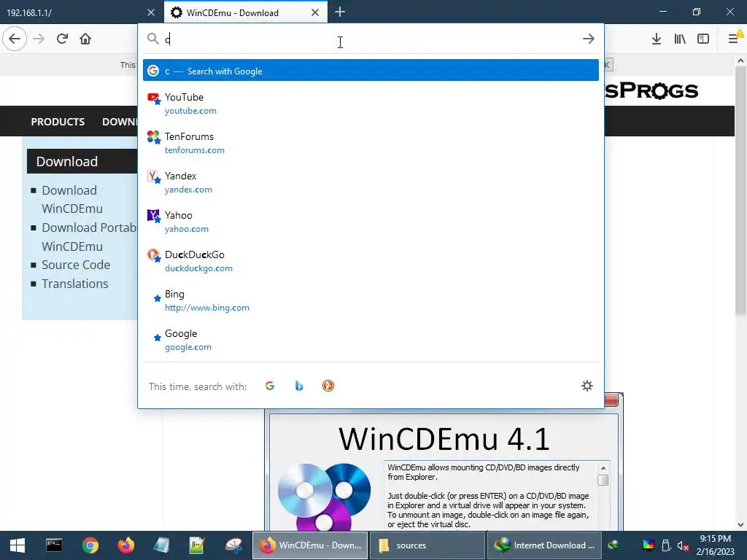The height and width of the screenshot is (560, 747).
Task: Open the PRODUCTS menu on the site
Action: (x=58, y=122)
